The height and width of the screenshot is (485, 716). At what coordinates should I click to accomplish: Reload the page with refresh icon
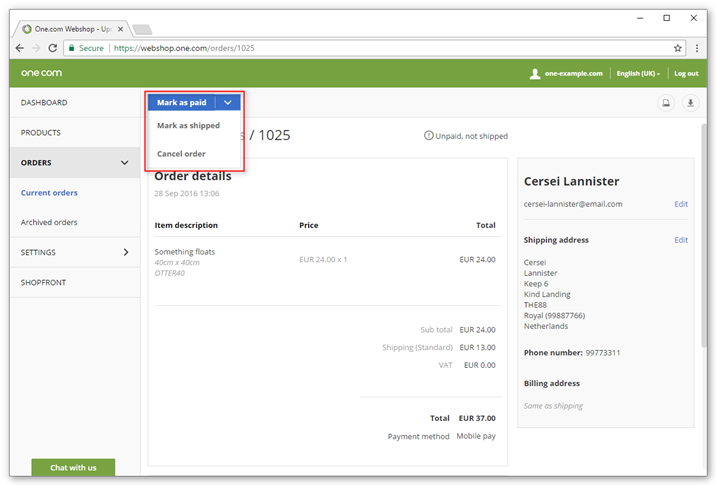[53, 48]
